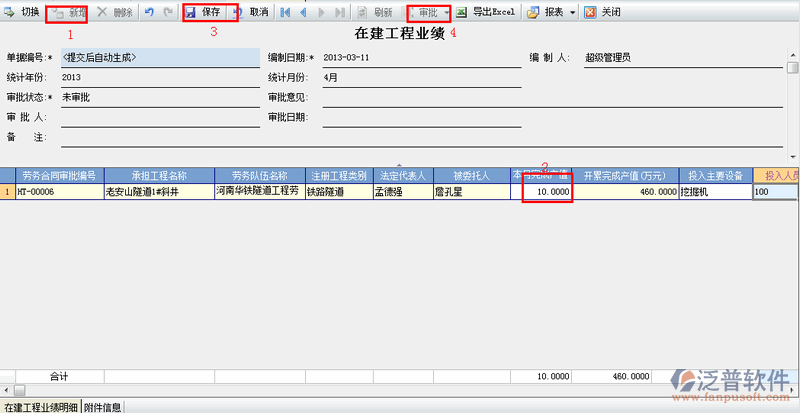The height and width of the screenshot is (413, 800).
Task: Export the data with 导出Excel
Action: coord(486,13)
